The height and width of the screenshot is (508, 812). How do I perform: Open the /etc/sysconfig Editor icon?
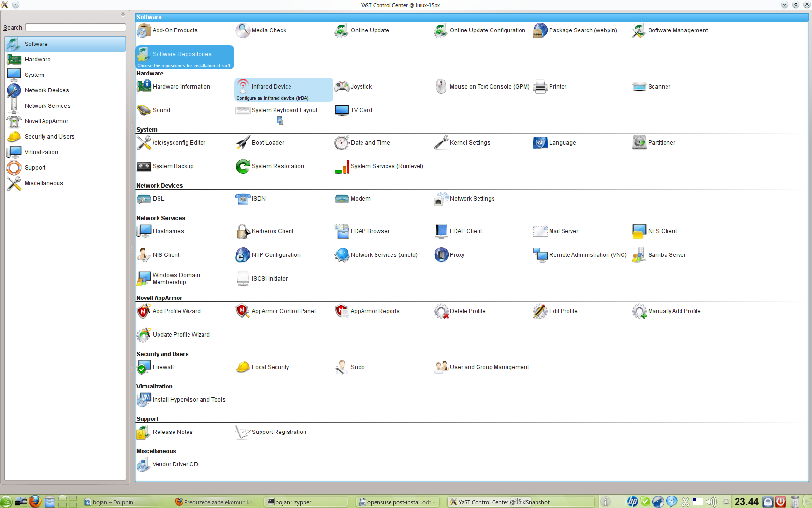coord(144,143)
